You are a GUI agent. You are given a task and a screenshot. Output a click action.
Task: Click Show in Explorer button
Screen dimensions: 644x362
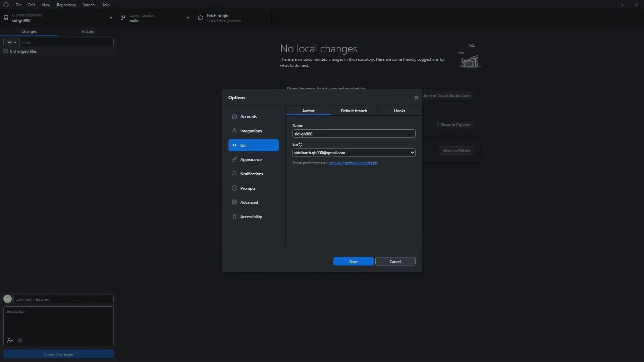tap(455, 125)
